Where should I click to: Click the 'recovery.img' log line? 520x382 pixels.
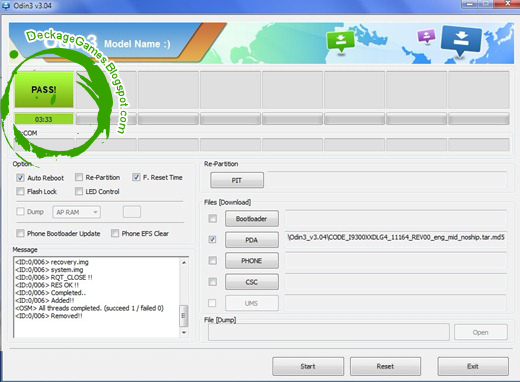[x=52, y=262]
